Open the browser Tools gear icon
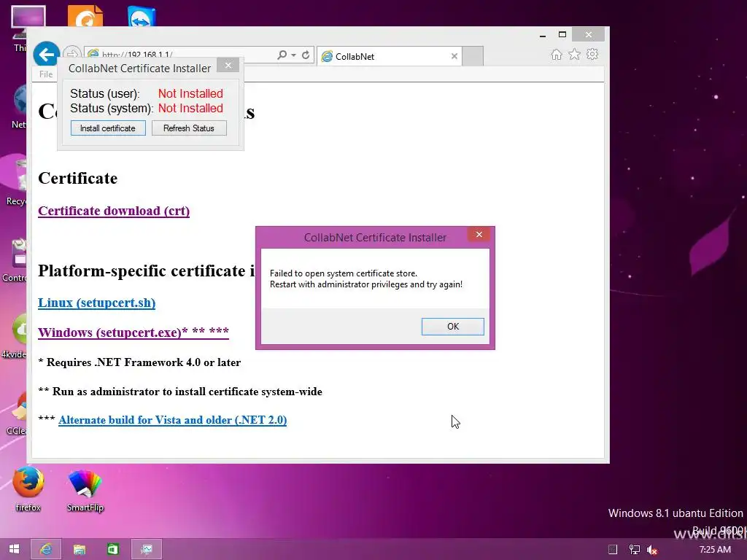The width and height of the screenshot is (747, 560). pyautogui.click(x=592, y=54)
